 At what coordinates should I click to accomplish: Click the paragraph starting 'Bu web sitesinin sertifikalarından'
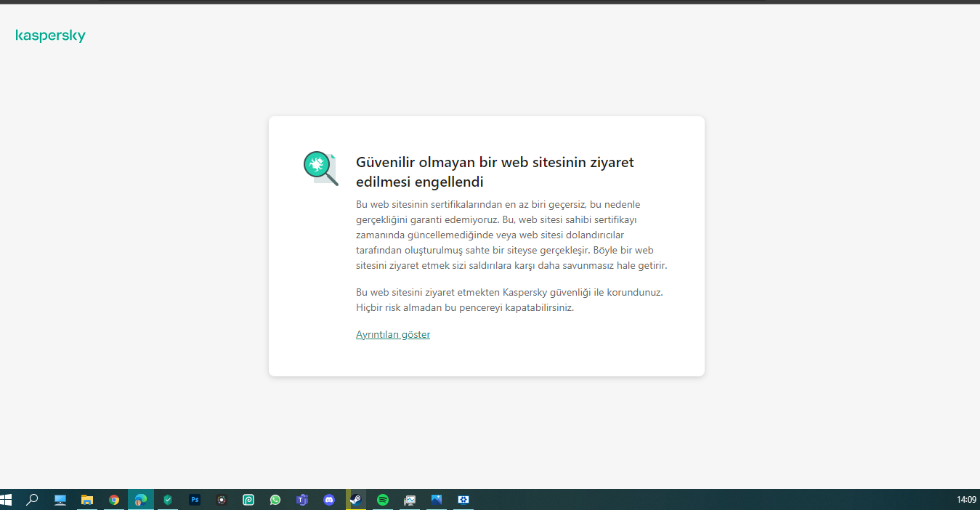tap(511, 235)
